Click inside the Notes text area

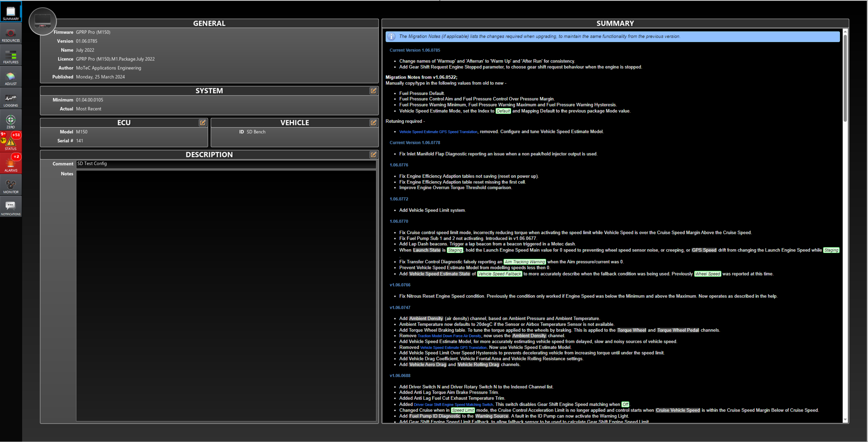click(x=226, y=295)
